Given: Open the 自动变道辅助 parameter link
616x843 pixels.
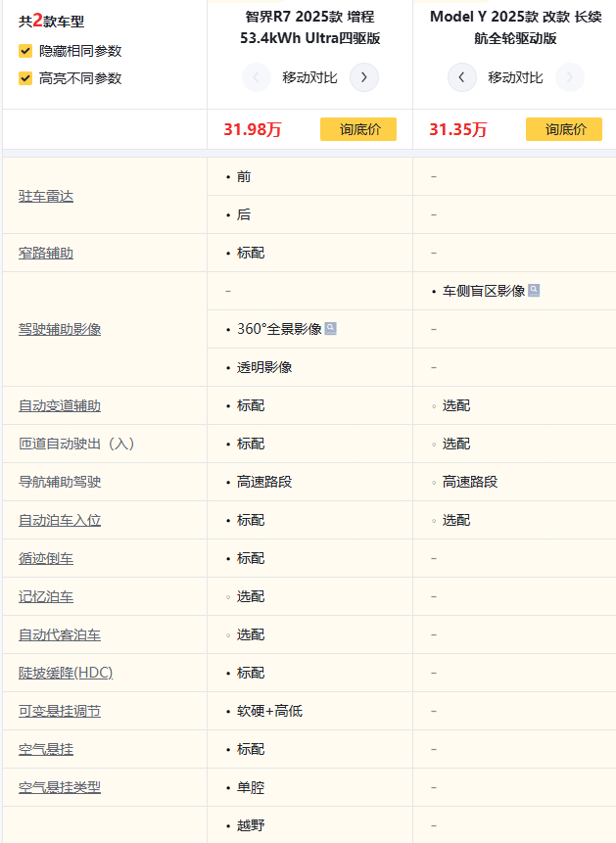Looking at the screenshot, I should (60, 405).
